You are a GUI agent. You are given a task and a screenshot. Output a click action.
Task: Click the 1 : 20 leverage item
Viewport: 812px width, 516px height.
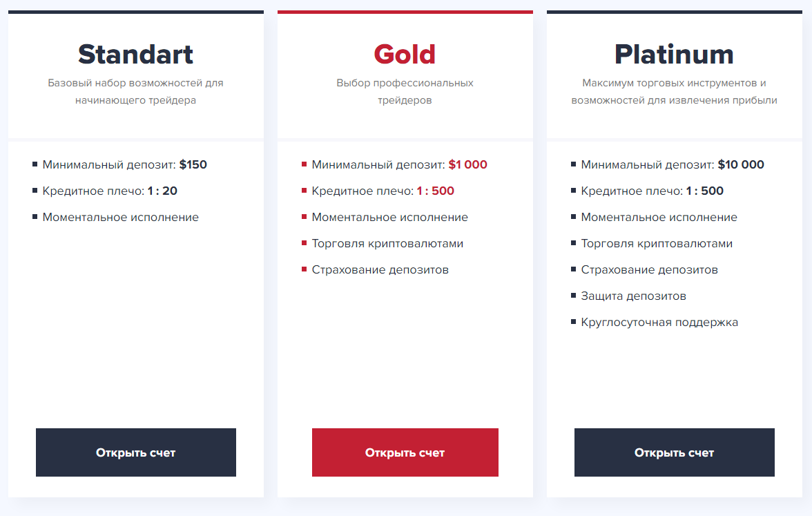click(x=110, y=191)
